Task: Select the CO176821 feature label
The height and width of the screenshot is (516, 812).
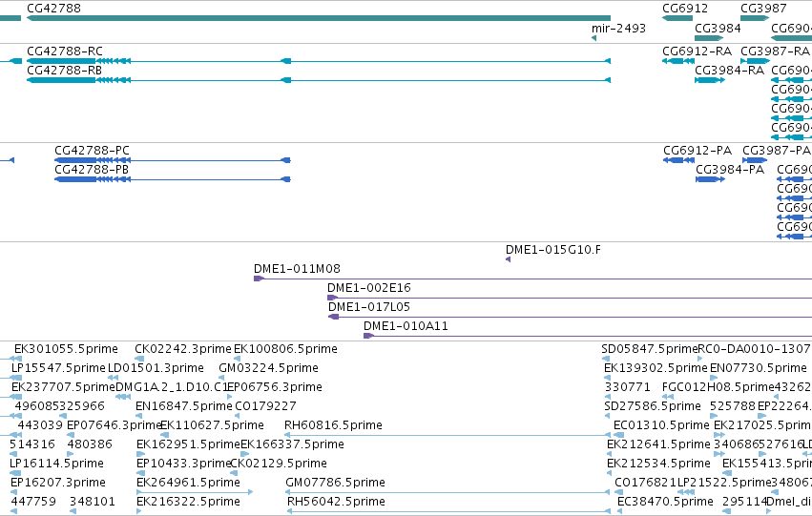Action: (x=646, y=483)
